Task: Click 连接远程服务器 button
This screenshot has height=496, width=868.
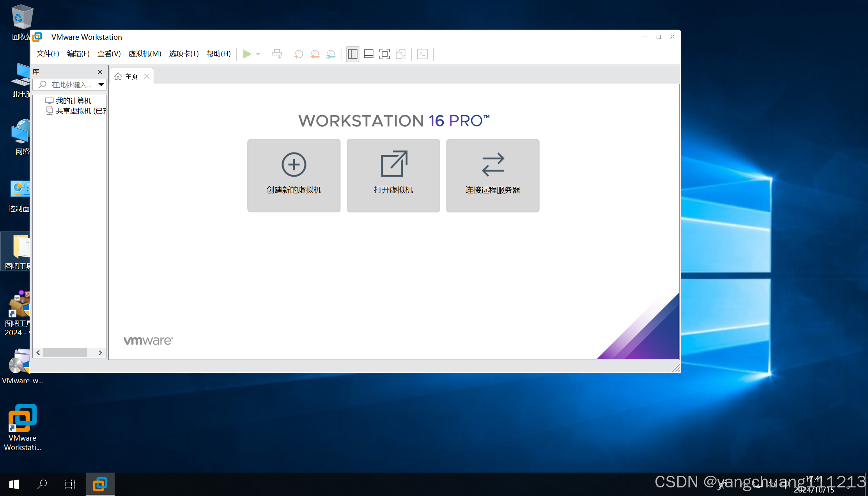Action: tap(492, 175)
